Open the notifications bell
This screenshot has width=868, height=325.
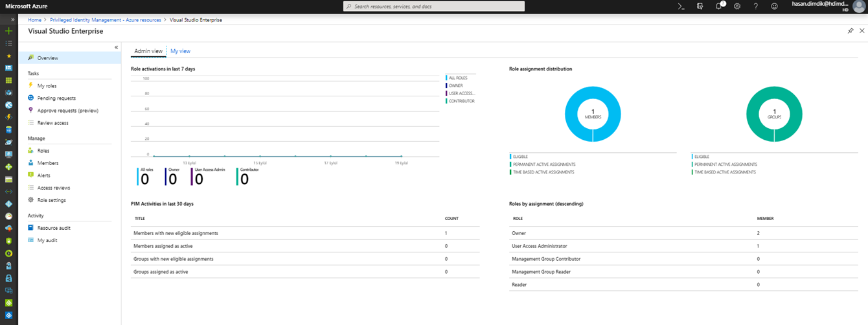click(718, 6)
